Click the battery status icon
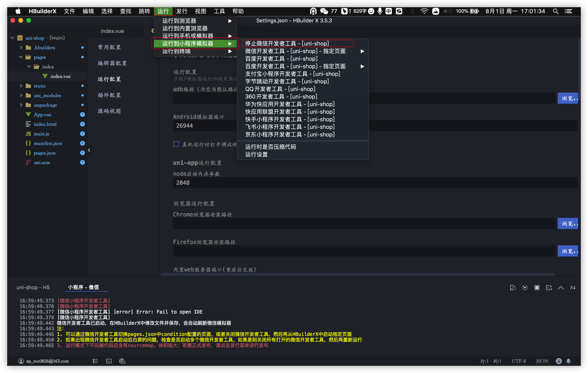588x373 pixels. [474, 11]
